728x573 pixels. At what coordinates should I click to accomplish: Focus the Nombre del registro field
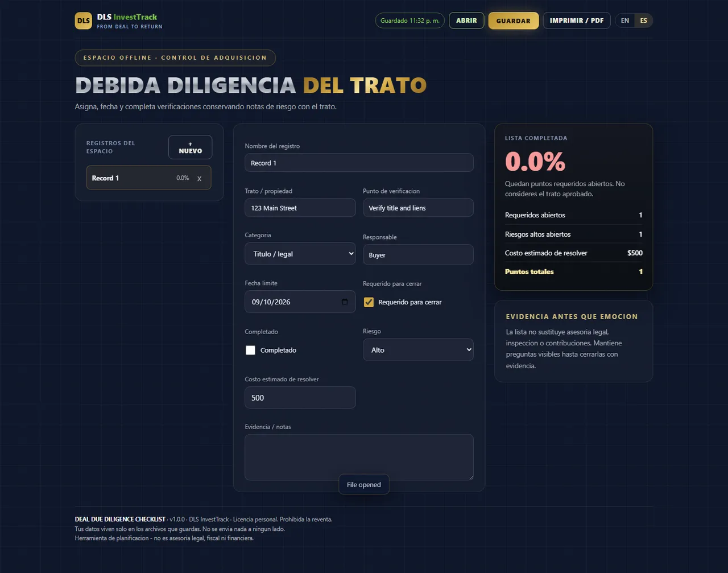359,163
